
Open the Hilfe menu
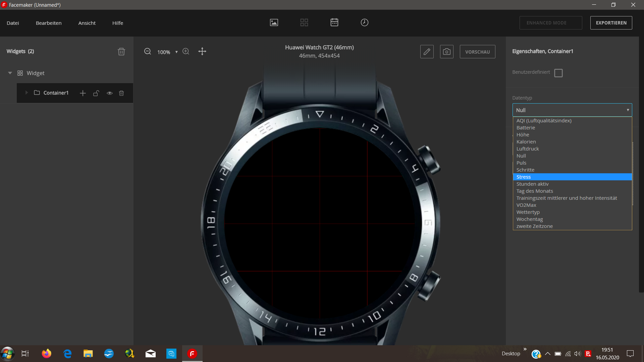(118, 23)
